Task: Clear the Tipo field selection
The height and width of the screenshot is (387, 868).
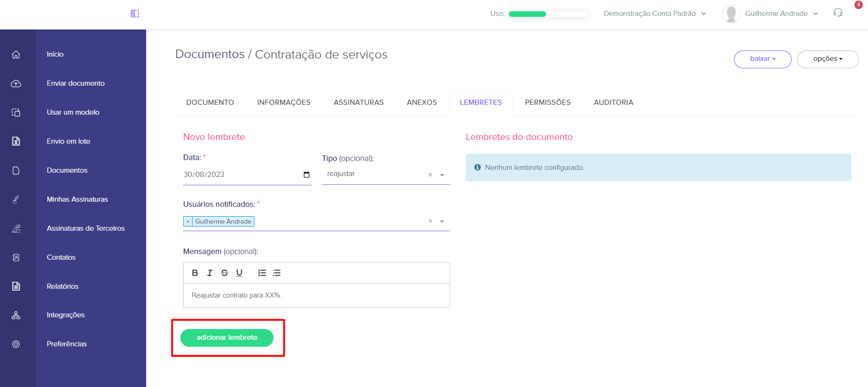Action: (430, 175)
